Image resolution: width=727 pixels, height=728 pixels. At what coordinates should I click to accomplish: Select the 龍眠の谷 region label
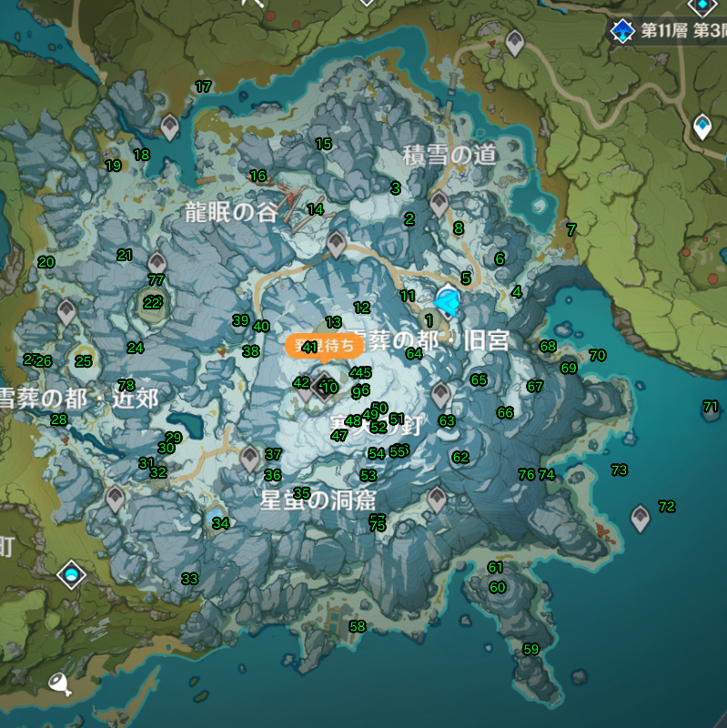coord(230,213)
